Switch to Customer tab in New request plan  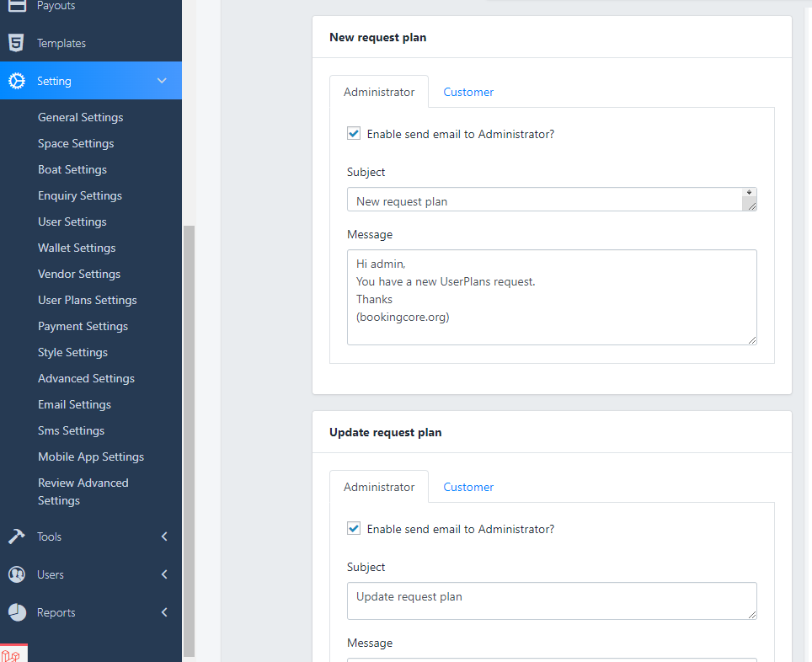468,92
